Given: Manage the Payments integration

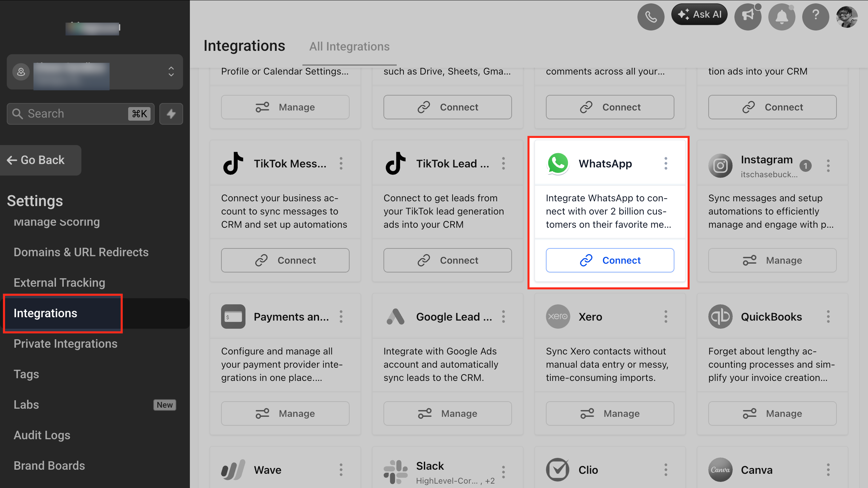Looking at the screenshot, I should pos(285,413).
